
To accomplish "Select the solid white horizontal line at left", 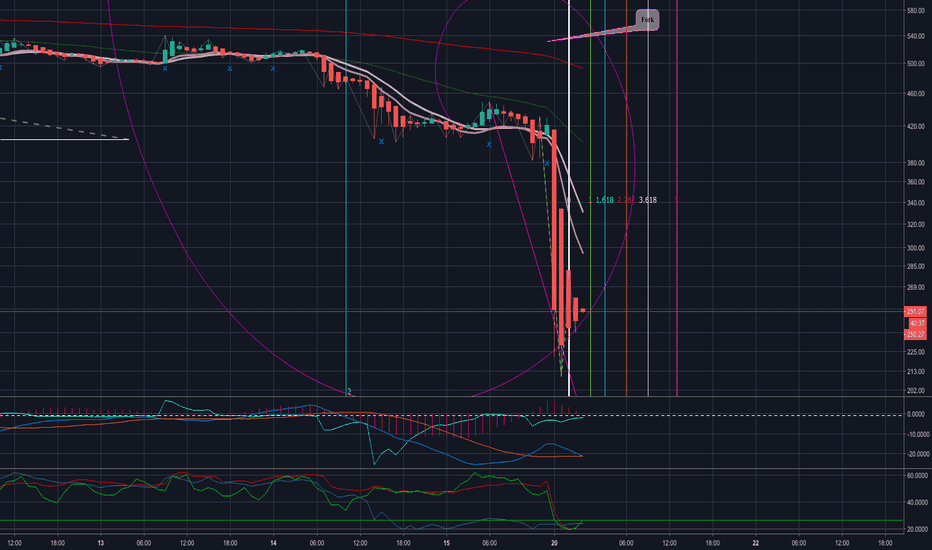I will (64, 140).
